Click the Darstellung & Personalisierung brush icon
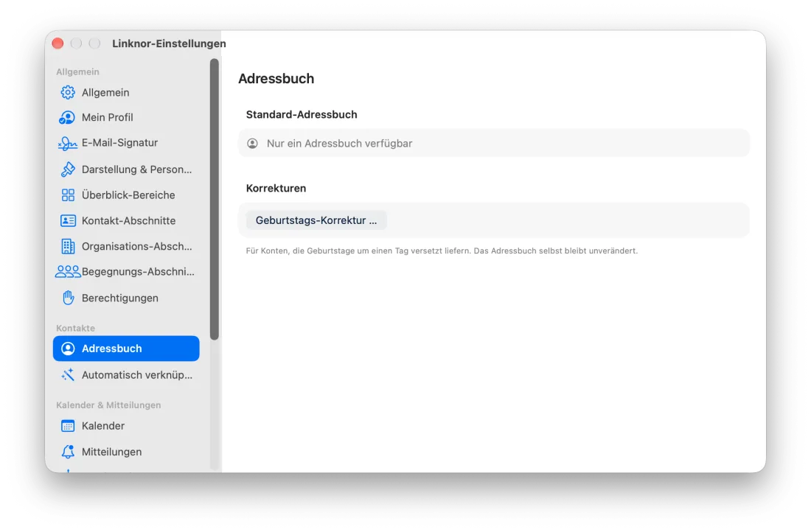The image size is (811, 532). (68, 169)
